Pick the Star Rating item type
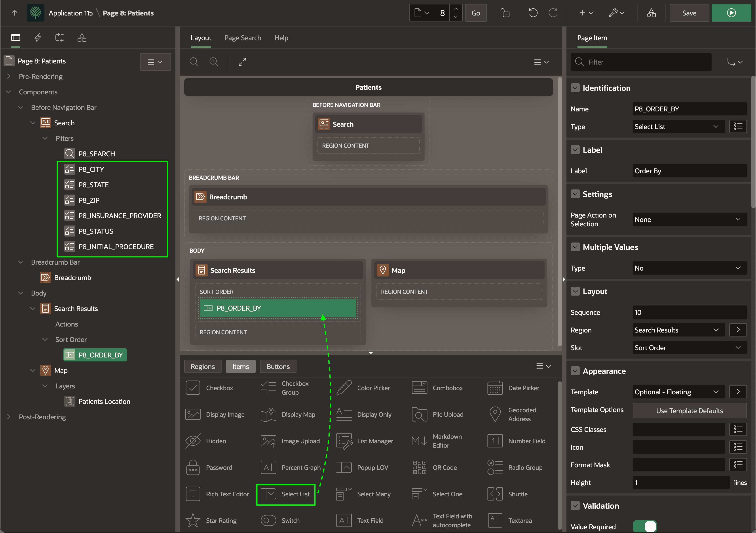This screenshot has height=533, width=756. 211,520
